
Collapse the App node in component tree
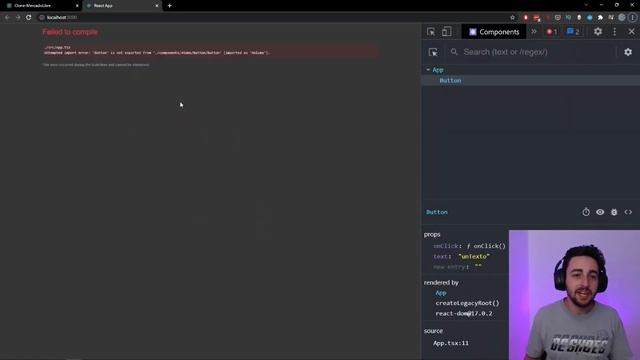click(428, 70)
